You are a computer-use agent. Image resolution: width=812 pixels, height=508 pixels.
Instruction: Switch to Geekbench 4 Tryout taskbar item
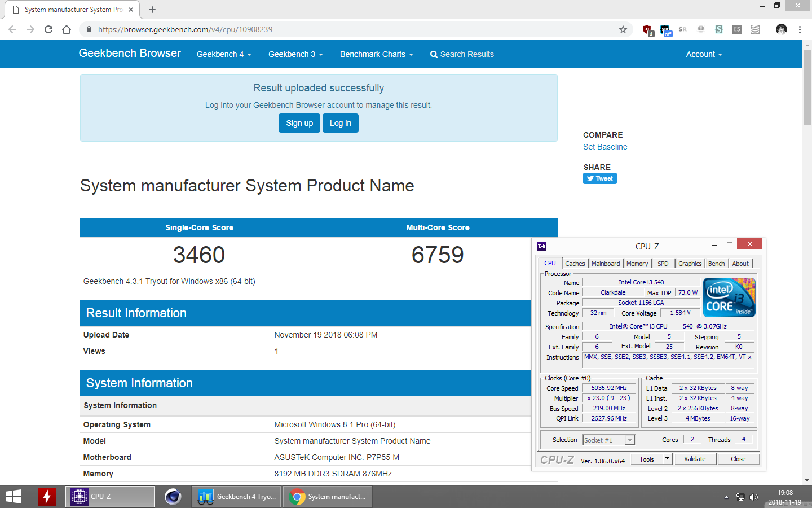pyautogui.click(x=236, y=497)
